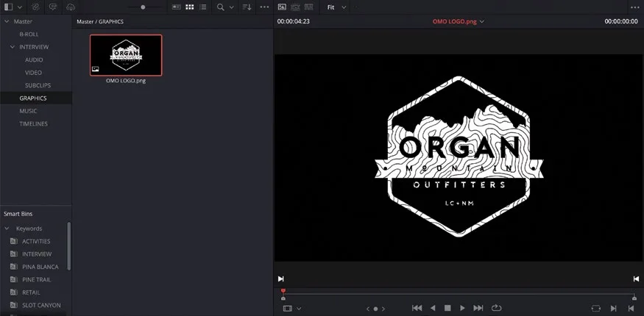
Task: Click the 00:00:00:00 viewer timecode
Action: pyautogui.click(x=621, y=21)
